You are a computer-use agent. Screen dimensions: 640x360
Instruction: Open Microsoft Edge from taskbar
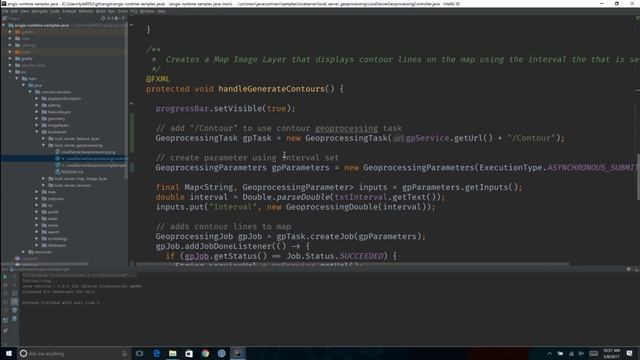pyautogui.click(x=156, y=353)
